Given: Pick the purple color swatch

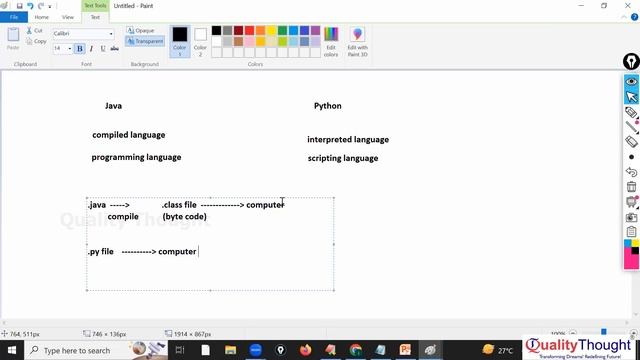Looking at the screenshot, I should pos(316,30).
